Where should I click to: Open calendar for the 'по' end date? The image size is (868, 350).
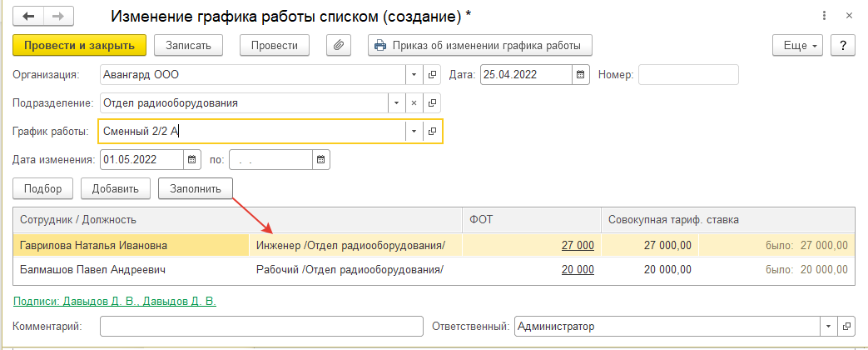(321, 160)
